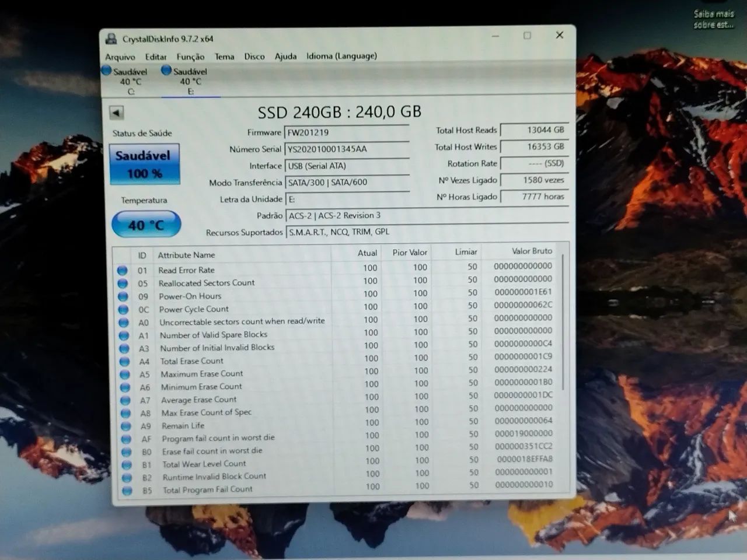Viewport: 747px width, 560px height.
Task: Click the status icon for Reallocated Sectors Count
Action: pyautogui.click(x=123, y=283)
